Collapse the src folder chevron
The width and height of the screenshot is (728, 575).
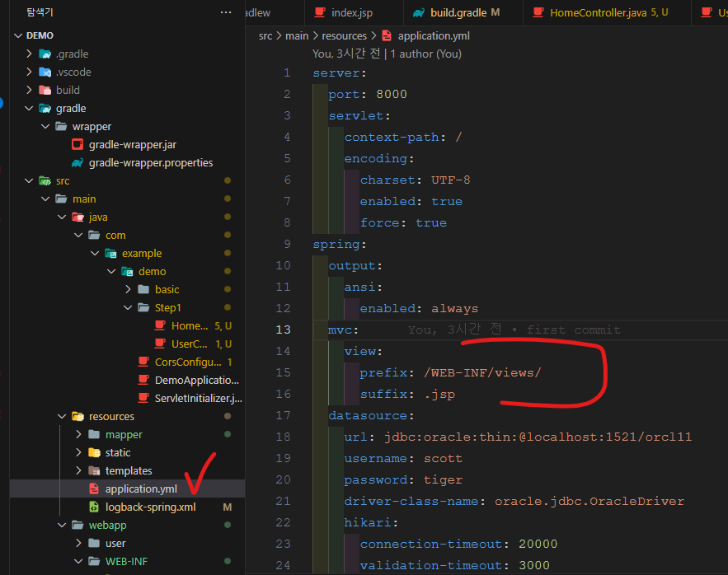tap(29, 180)
